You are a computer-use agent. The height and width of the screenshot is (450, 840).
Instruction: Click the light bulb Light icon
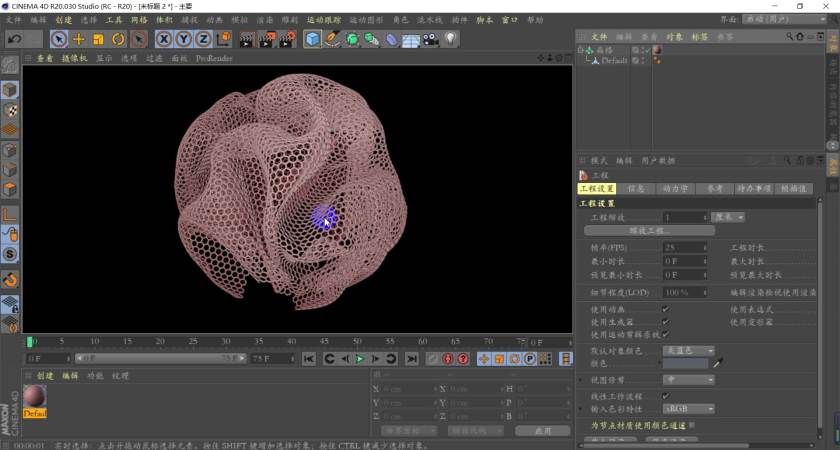click(451, 39)
